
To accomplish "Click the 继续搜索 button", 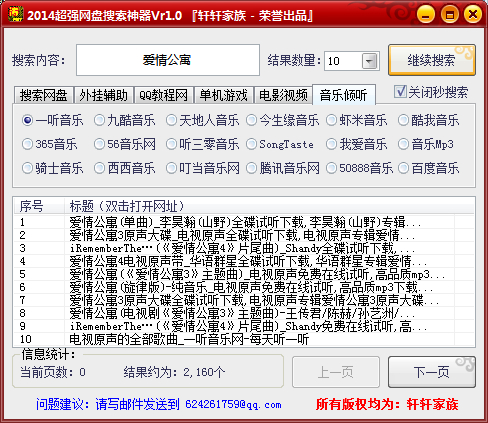I will click(x=432, y=60).
